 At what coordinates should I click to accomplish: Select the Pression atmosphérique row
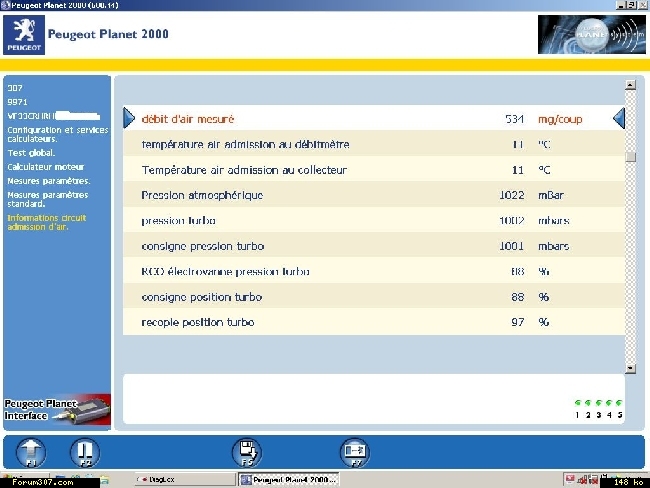click(x=374, y=194)
